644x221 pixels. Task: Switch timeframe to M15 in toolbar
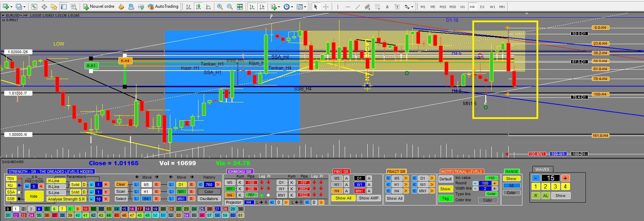click(442, 7)
